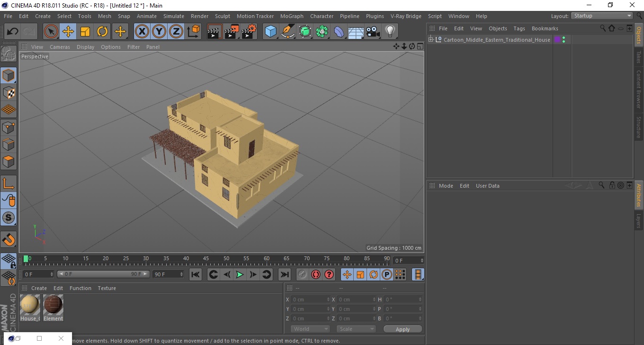The height and width of the screenshot is (345, 644).
Task: Open the Attribute Manager Mode menu
Action: [x=446, y=186]
